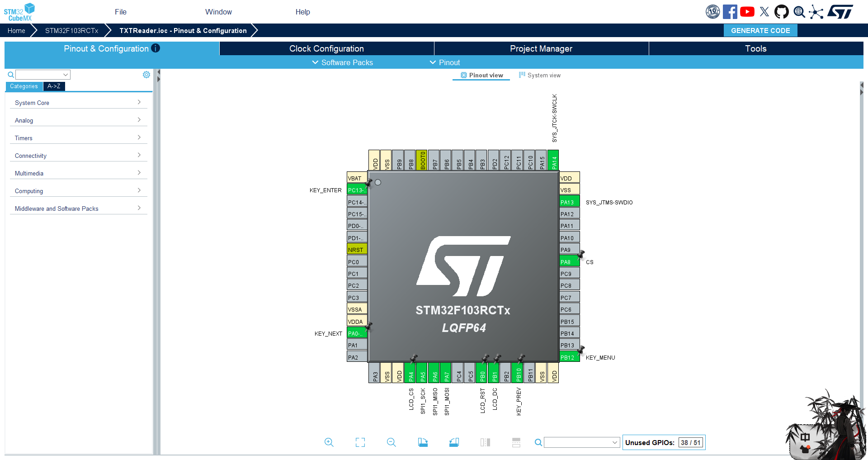
Task: Expand the Computing category
Action: pyautogui.click(x=78, y=191)
